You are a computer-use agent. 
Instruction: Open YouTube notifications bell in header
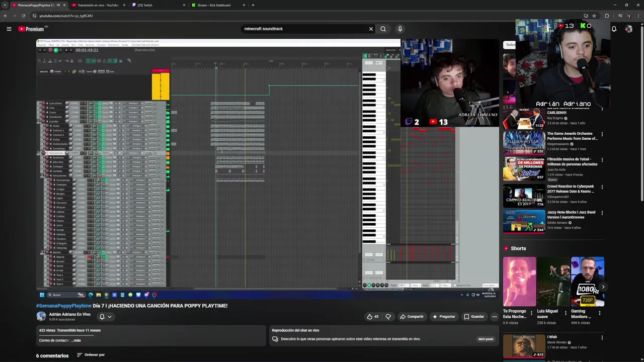[614, 29]
